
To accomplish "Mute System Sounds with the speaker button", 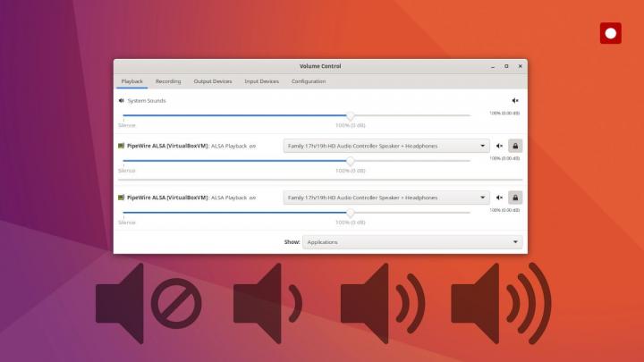I will coord(514,101).
